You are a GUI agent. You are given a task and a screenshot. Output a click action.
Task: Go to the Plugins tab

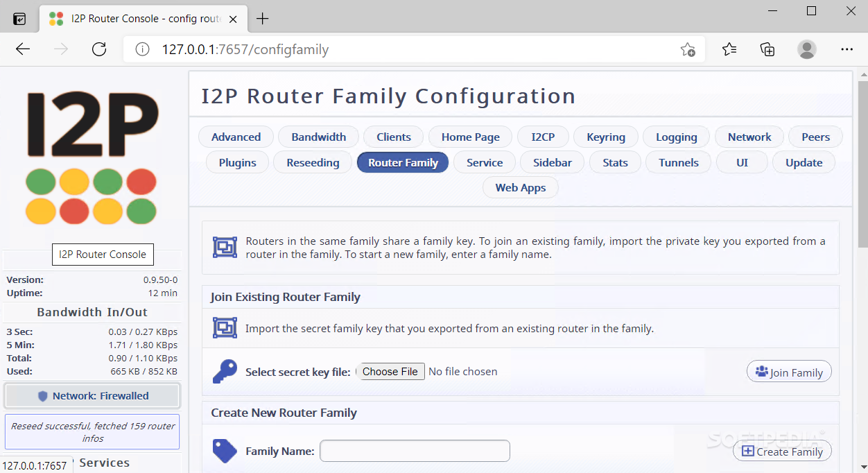coord(238,163)
